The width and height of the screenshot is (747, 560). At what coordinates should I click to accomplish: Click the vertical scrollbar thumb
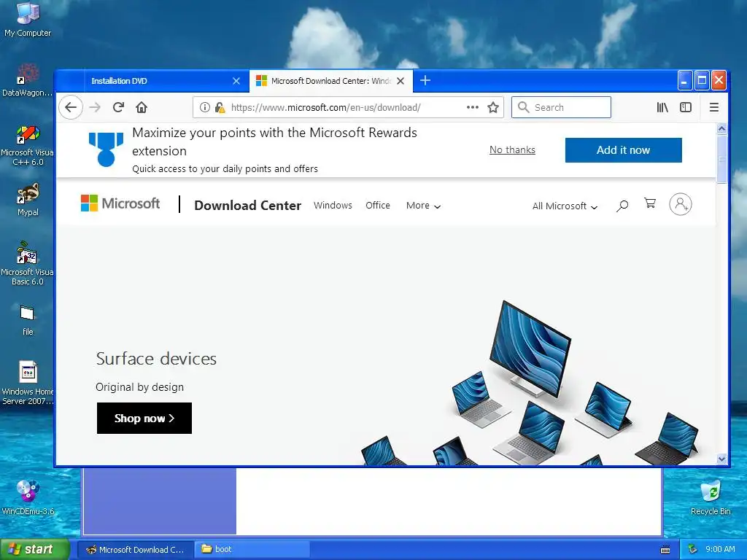coord(721,158)
